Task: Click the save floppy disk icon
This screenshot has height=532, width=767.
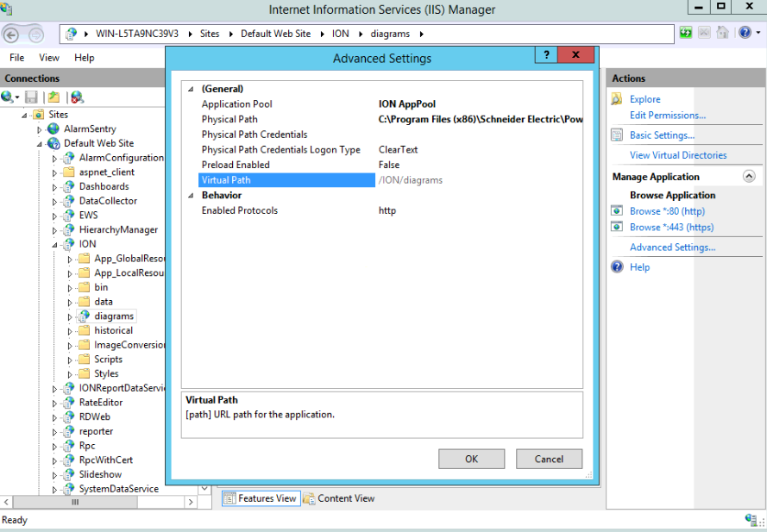Action: click(x=31, y=97)
